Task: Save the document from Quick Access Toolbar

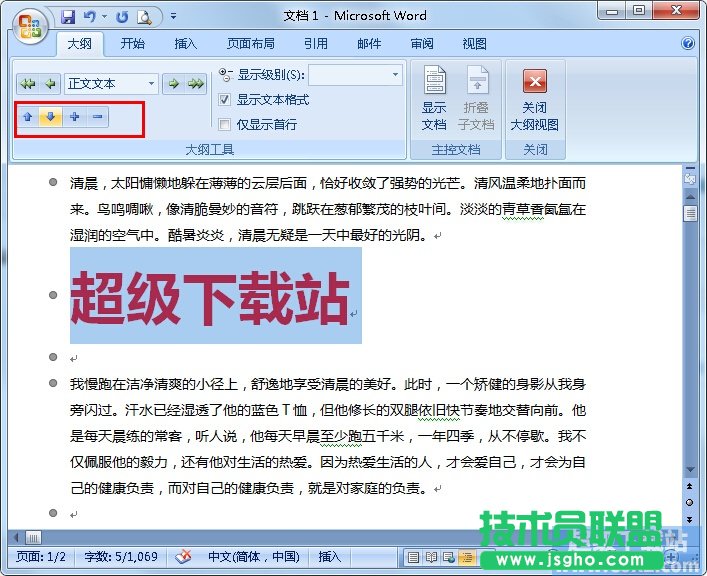Action: pyautogui.click(x=68, y=16)
